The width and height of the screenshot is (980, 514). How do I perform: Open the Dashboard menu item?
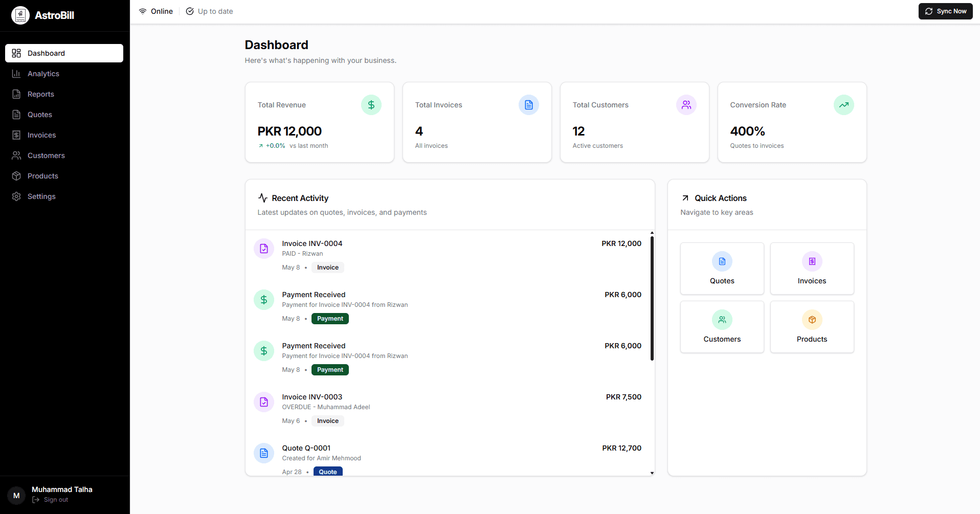point(64,53)
